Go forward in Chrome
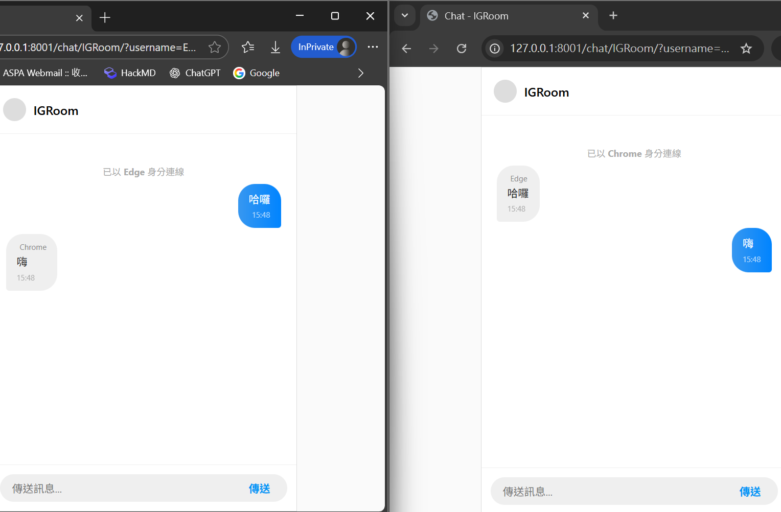This screenshot has height=512, width=781. pos(434,48)
